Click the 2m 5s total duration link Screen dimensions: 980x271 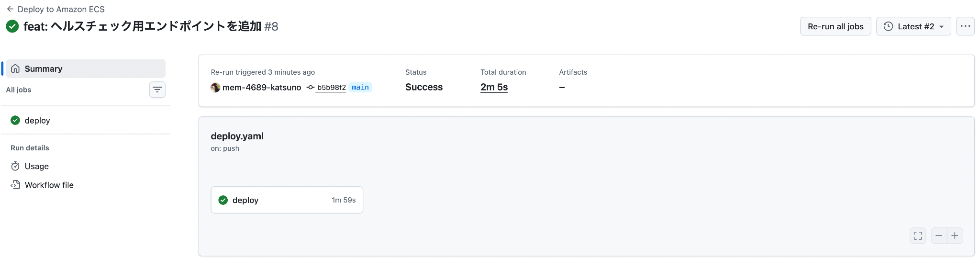(494, 87)
